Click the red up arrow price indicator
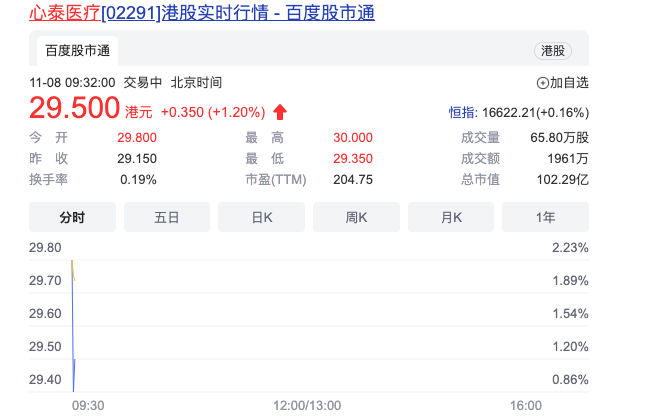The height and width of the screenshot is (418, 649). [x=280, y=112]
